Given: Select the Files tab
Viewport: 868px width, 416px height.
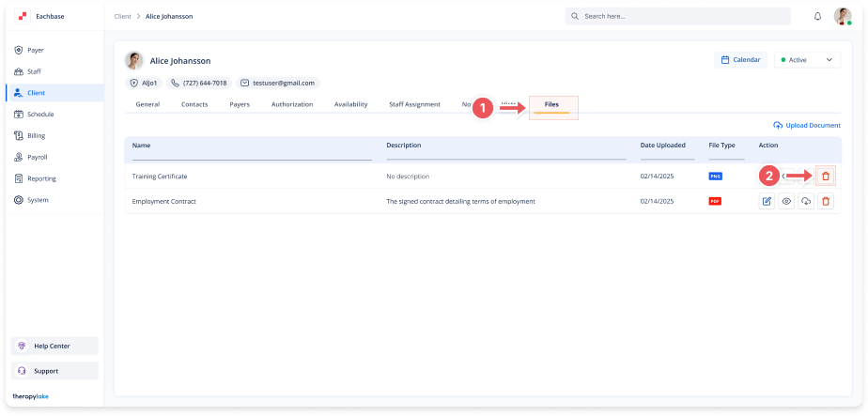Looking at the screenshot, I should [x=552, y=104].
